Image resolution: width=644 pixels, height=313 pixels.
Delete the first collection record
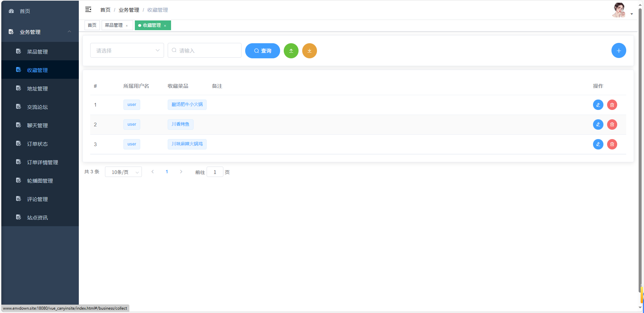(612, 105)
